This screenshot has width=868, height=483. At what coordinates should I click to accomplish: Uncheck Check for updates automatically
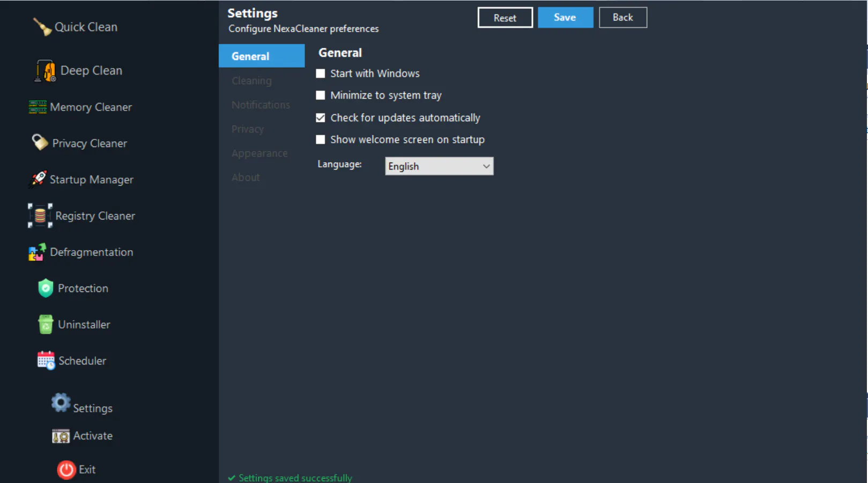point(321,118)
